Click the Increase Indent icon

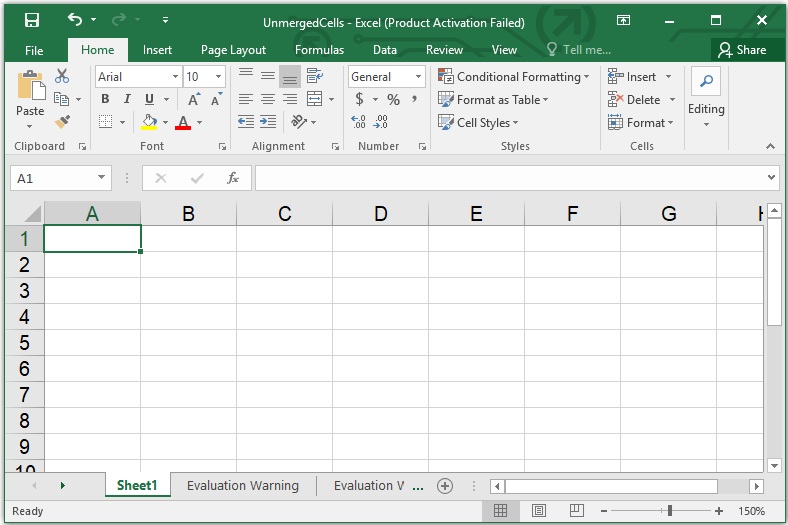(x=268, y=122)
